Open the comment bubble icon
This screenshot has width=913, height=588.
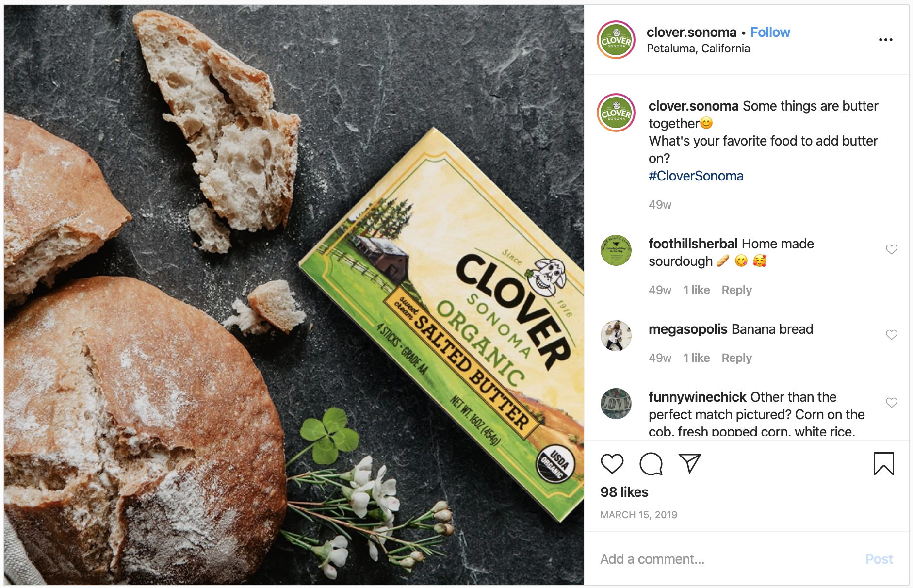651,464
